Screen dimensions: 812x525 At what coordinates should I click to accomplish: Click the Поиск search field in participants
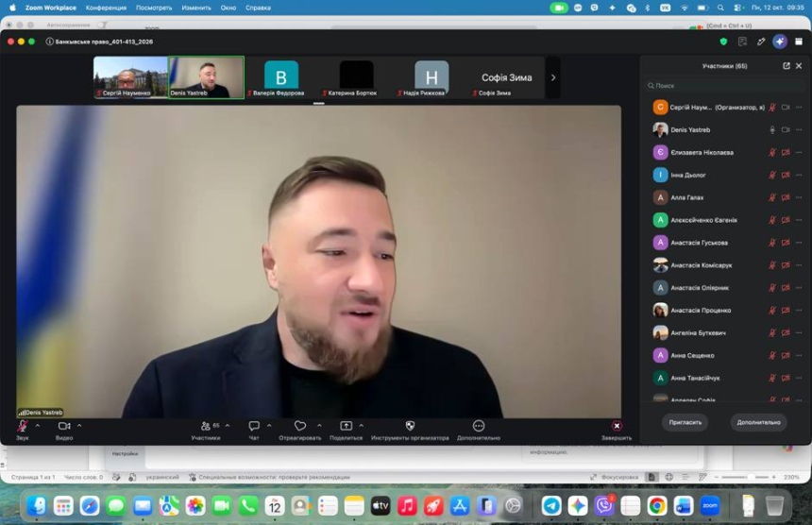[724, 85]
